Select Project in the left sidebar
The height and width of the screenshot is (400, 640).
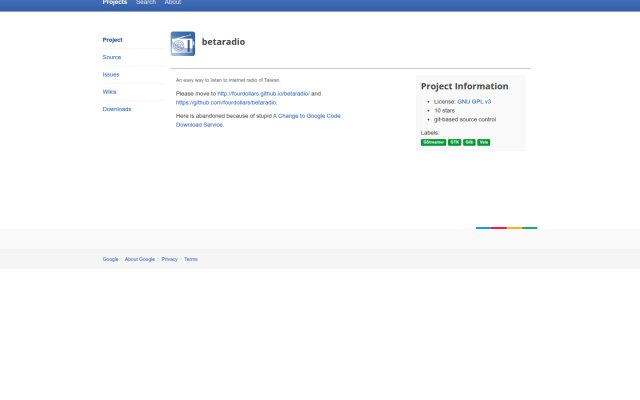coord(112,40)
